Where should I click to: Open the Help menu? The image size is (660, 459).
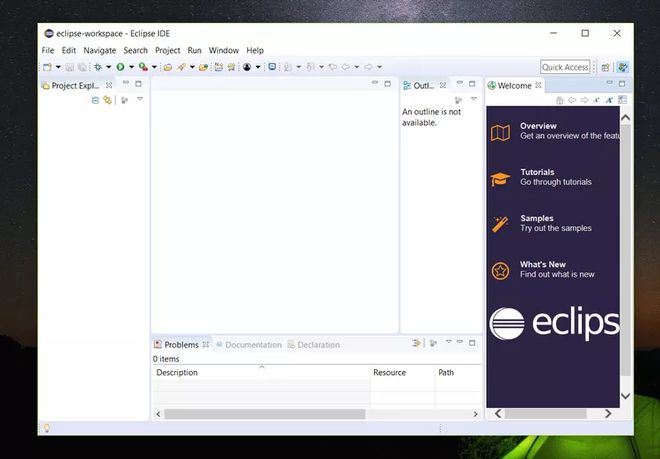coord(255,50)
